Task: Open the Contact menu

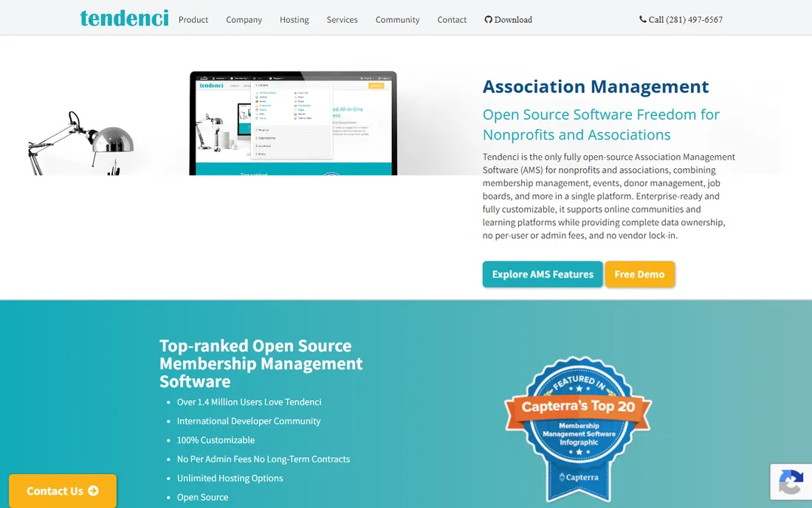Action: point(452,20)
